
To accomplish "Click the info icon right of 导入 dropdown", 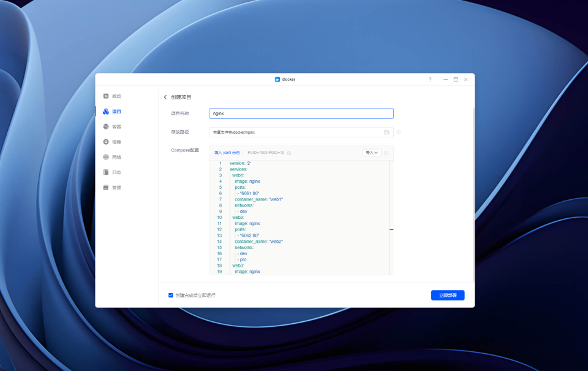I will pos(386,153).
